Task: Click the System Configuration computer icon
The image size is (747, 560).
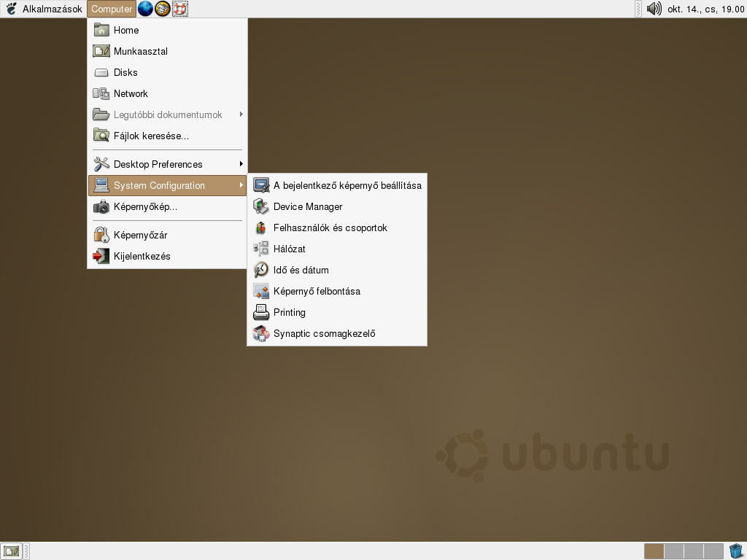Action: pos(101,185)
